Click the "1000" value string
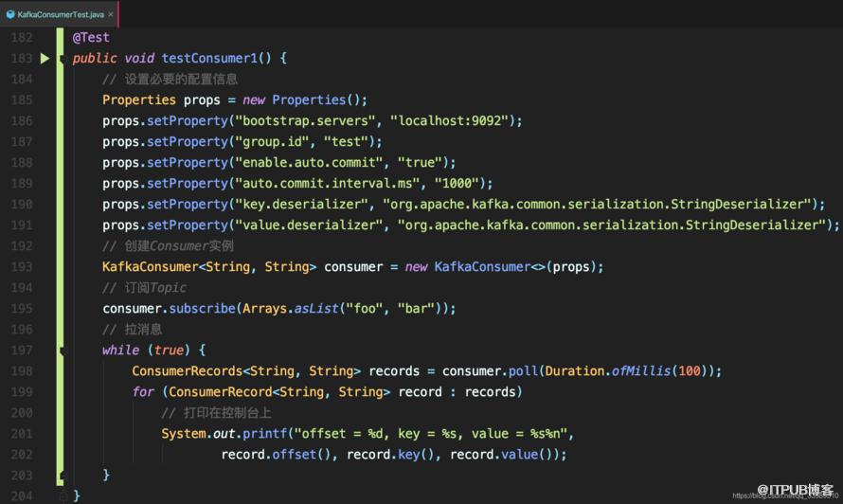This screenshot has width=843, height=504. point(457,184)
